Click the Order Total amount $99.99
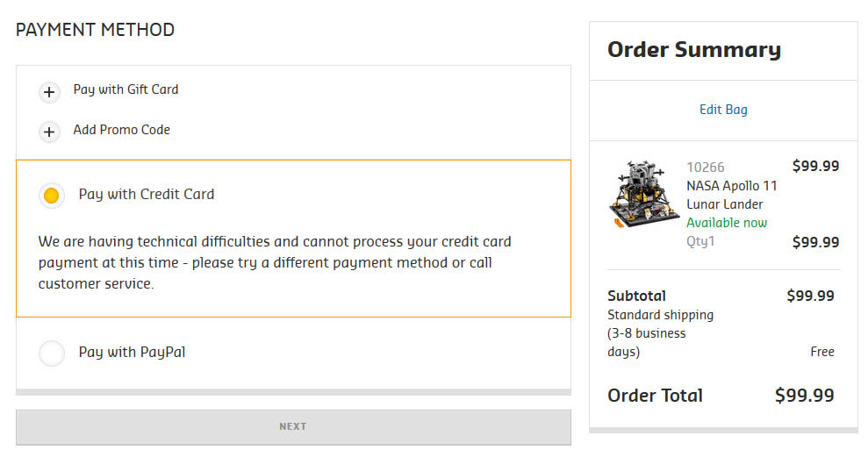This screenshot has width=868, height=457. click(x=804, y=395)
